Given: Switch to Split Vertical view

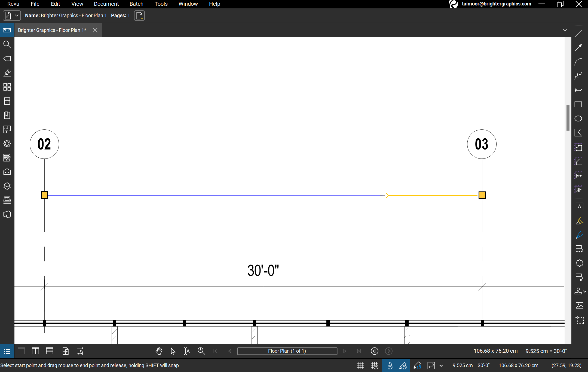Looking at the screenshot, I should 35,351.
